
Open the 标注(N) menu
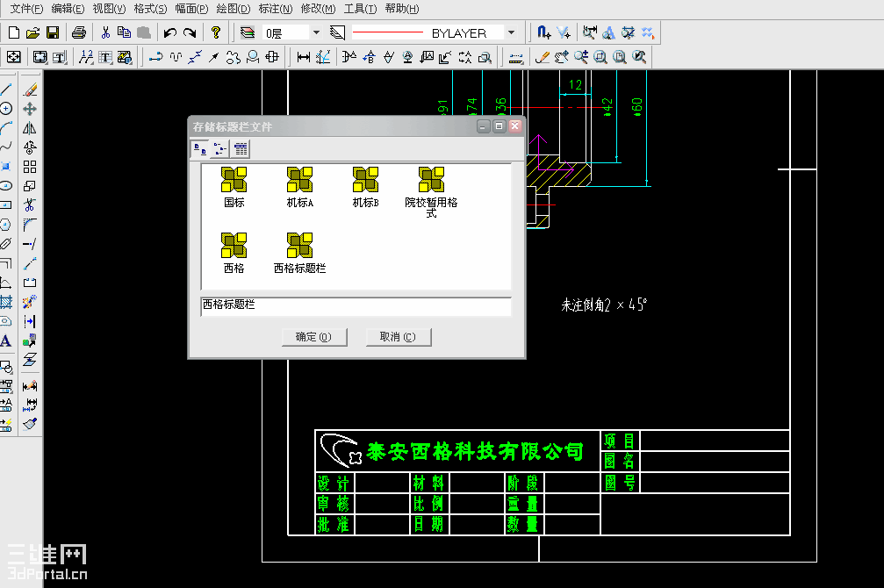click(x=276, y=9)
